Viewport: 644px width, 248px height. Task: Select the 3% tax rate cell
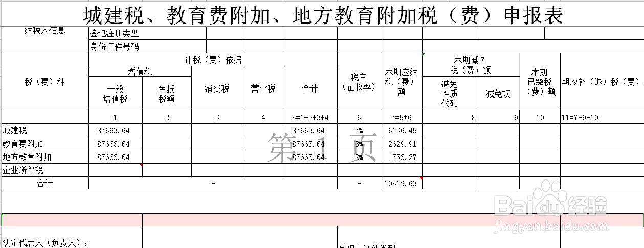[359, 144]
